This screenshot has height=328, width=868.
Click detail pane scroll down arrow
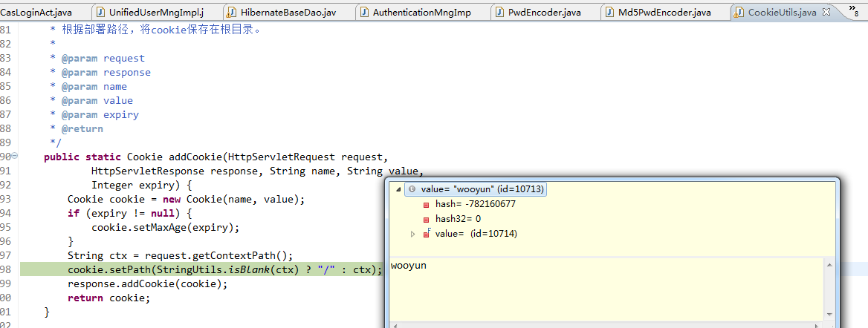tap(829, 314)
